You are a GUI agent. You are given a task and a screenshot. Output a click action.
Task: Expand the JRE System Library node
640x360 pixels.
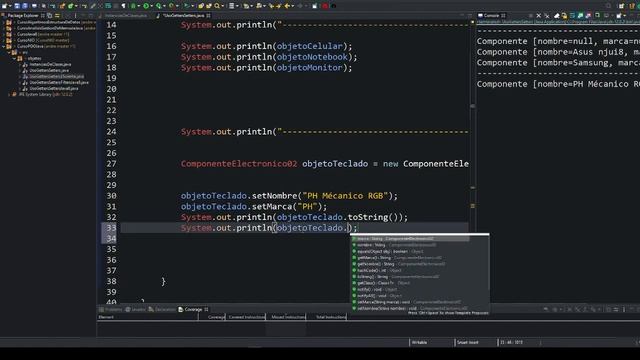tap(9, 94)
